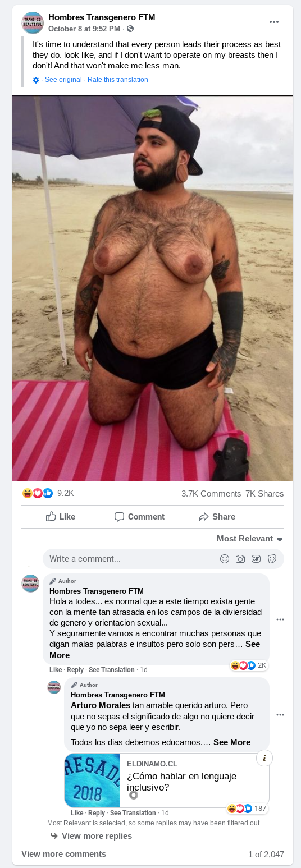
Task: Click the info icon on the ELDINAMO.CL link preview
Action: pos(264,758)
